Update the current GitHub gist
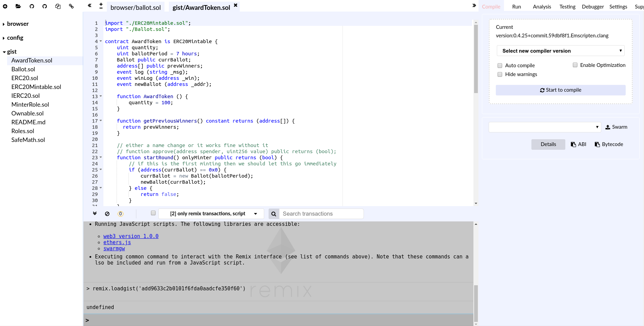This screenshot has width=644, height=326. coord(44,6)
